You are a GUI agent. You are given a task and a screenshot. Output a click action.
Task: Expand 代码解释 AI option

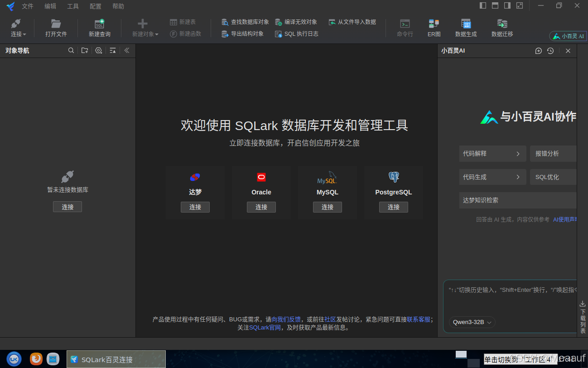[492, 154]
